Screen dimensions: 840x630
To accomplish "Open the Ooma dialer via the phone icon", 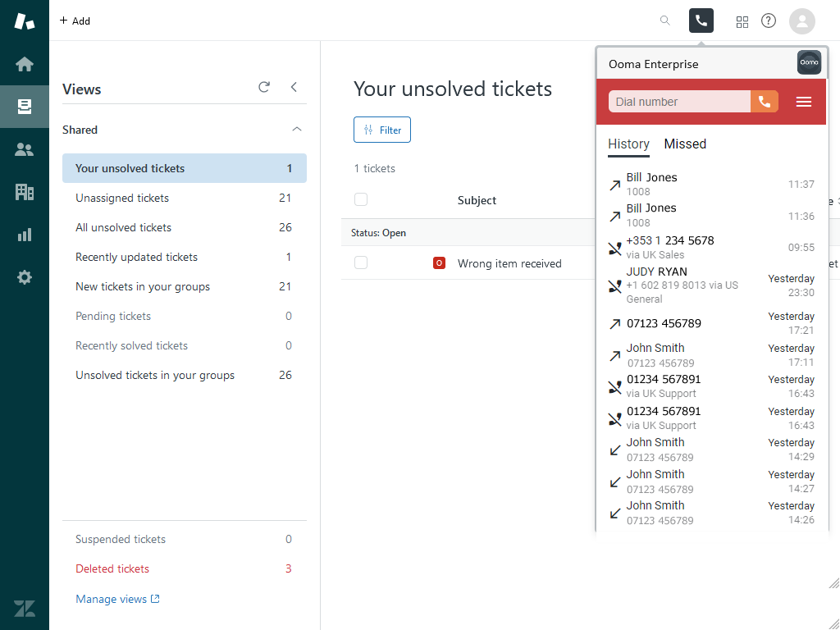I will click(x=701, y=21).
